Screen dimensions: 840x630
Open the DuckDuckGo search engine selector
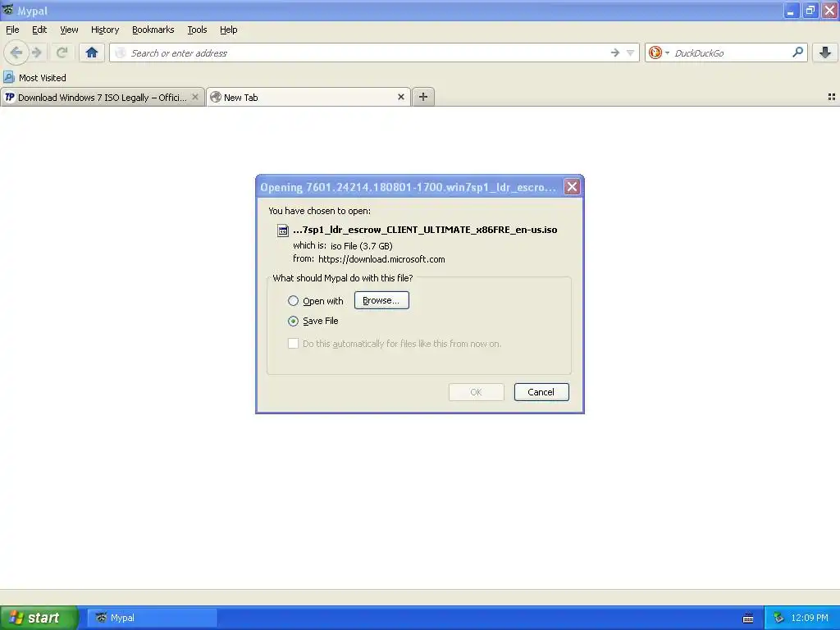(659, 52)
